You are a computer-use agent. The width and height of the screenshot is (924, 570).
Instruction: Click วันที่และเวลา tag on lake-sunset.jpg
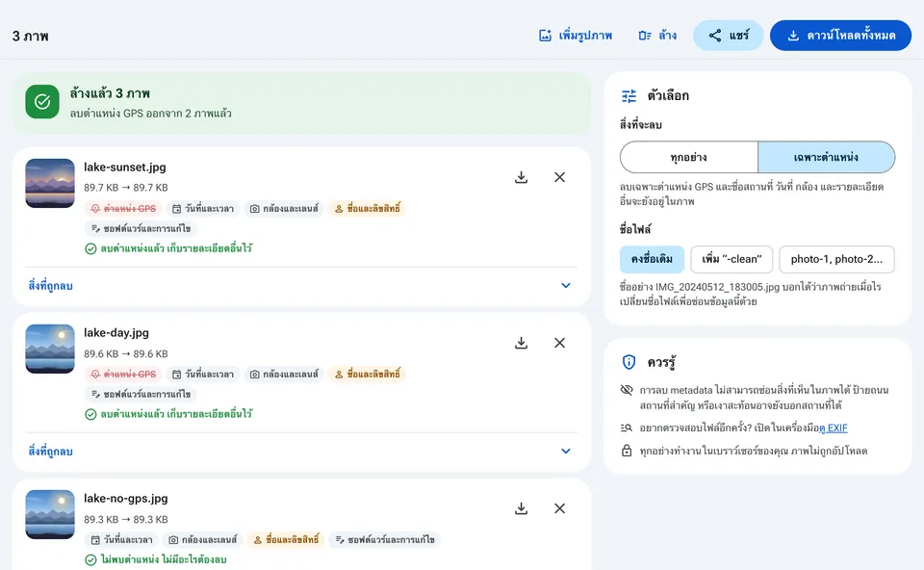pyautogui.click(x=203, y=209)
